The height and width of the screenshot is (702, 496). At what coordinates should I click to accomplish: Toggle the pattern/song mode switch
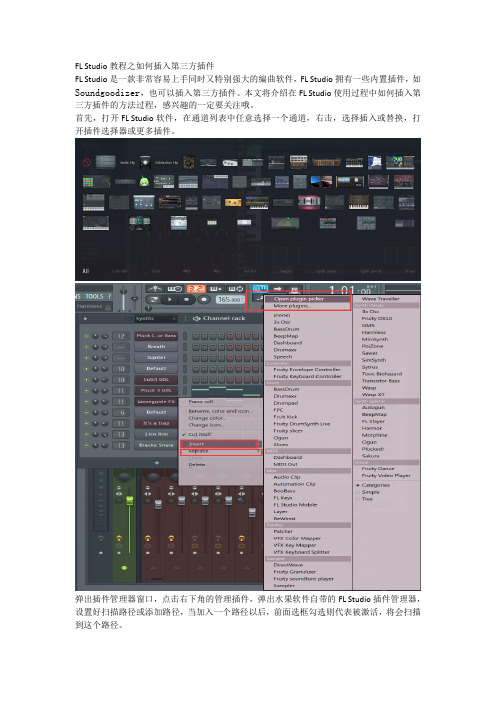click(x=154, y=300)
